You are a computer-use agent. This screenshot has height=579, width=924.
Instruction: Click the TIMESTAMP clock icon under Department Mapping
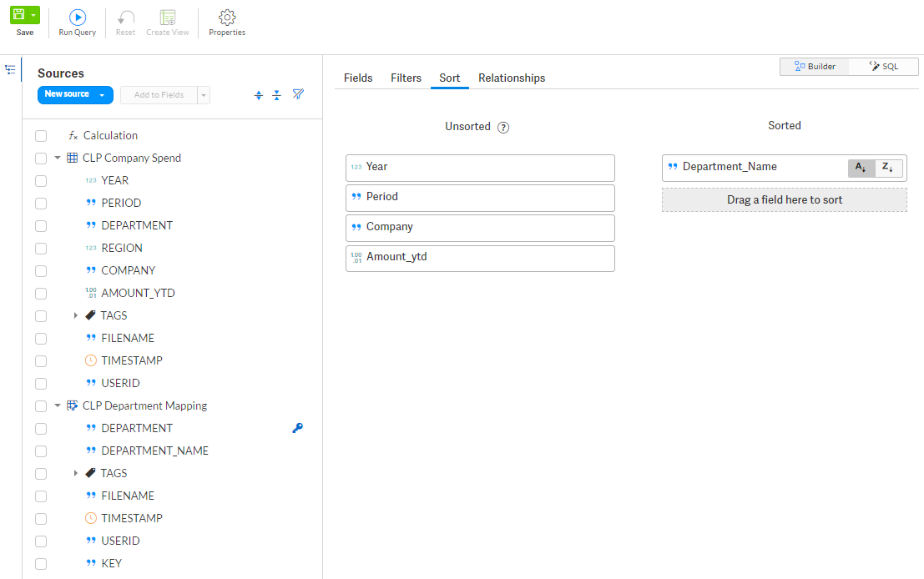(91, 518)
